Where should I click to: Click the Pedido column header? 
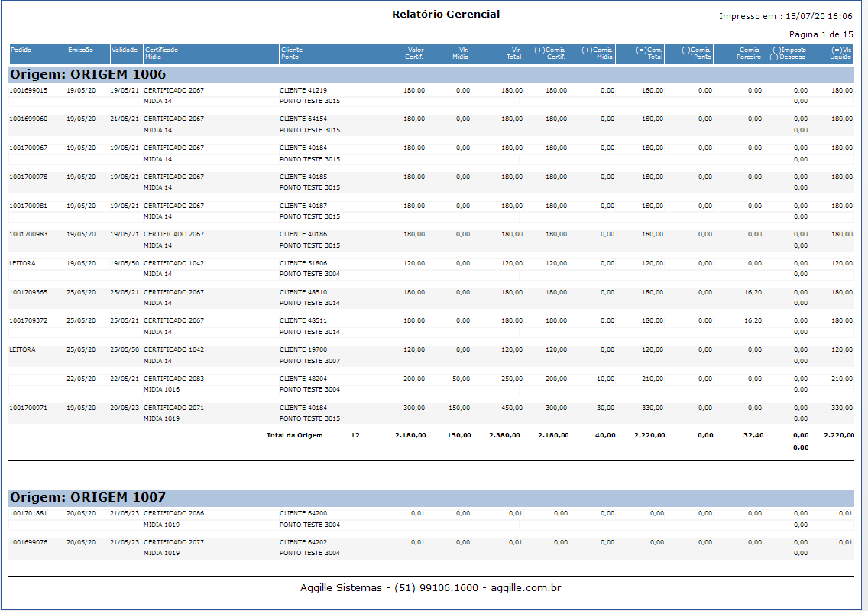[21, 50]
